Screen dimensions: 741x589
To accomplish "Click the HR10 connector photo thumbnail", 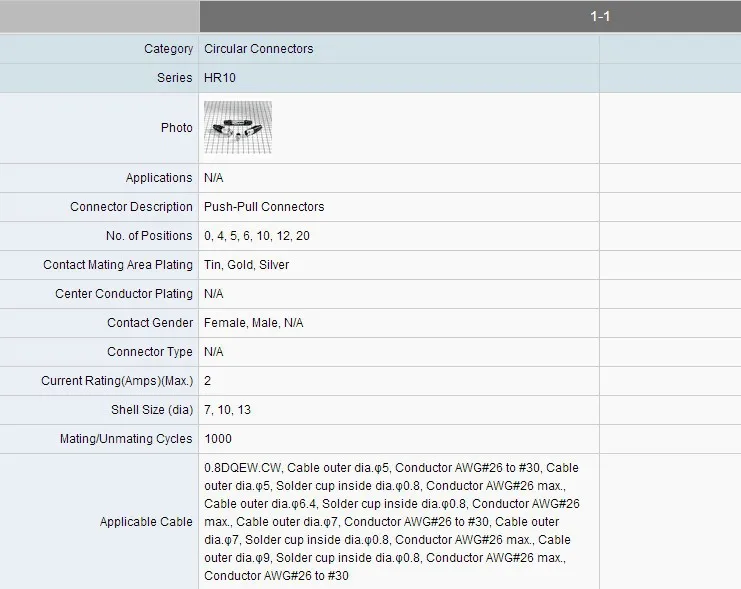I will (x=238, y=127).
